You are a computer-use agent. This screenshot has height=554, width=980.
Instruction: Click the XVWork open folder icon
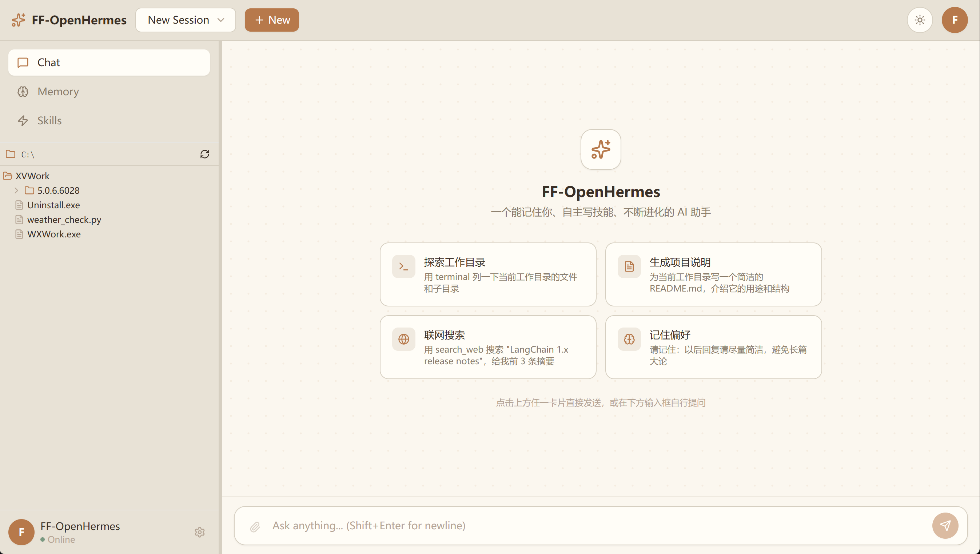point(8,176)
